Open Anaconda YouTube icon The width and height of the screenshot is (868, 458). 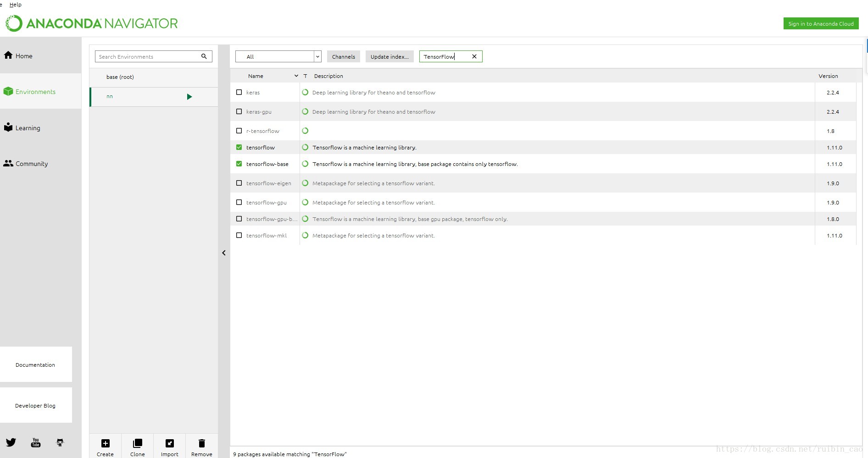tap(36, 442)
